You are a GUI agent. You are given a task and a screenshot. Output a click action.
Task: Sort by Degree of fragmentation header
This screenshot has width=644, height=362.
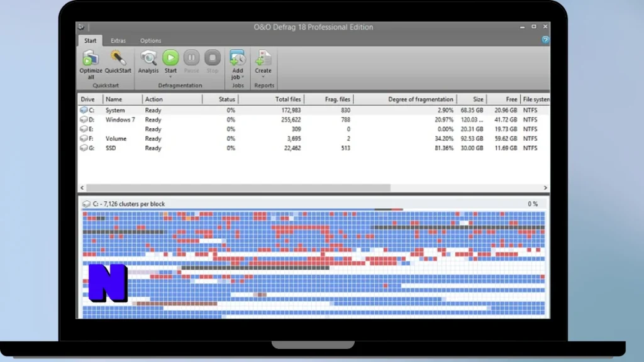[406, 99]
